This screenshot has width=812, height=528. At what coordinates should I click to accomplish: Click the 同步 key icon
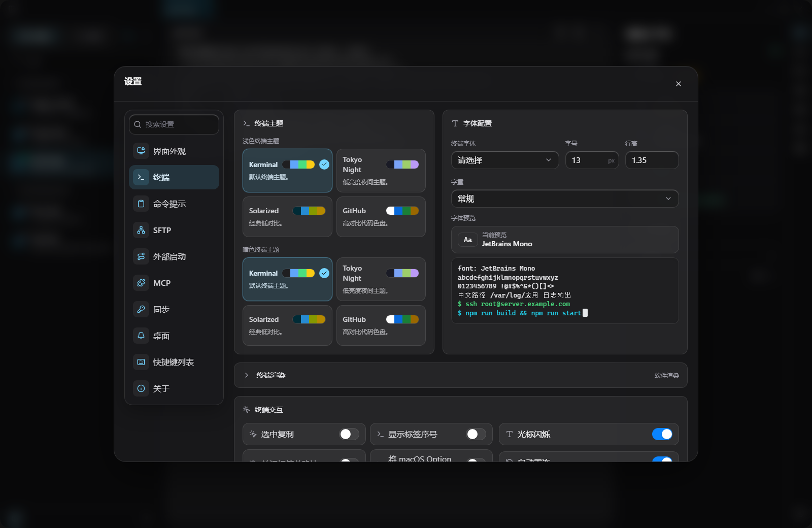click(x=141, y=309)
